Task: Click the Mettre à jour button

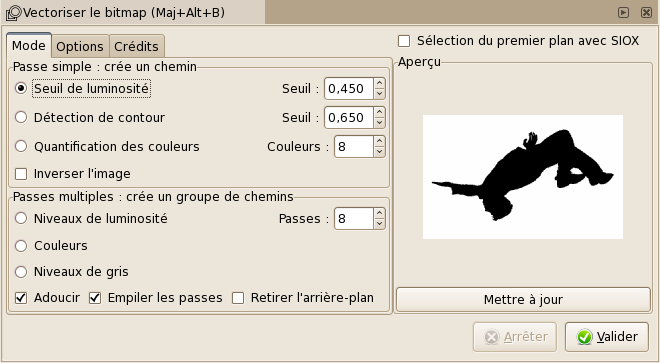Action: pos(523,300)
